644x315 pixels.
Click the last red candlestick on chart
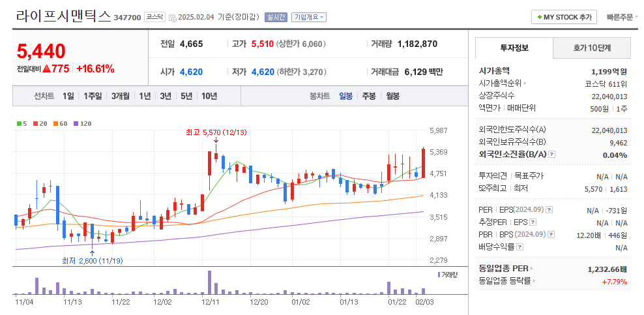pos(423,162)
